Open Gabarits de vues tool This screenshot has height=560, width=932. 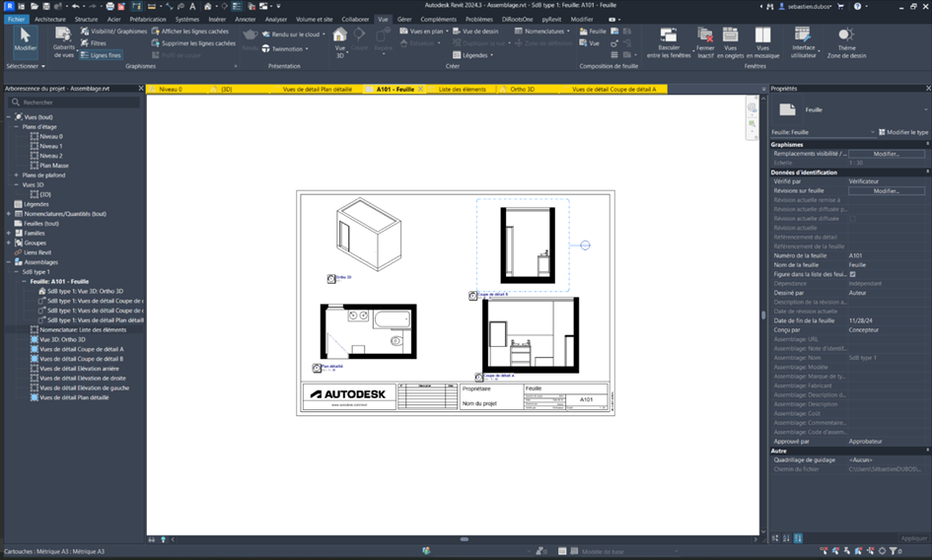pyautogui.click(x=63, y=43)
